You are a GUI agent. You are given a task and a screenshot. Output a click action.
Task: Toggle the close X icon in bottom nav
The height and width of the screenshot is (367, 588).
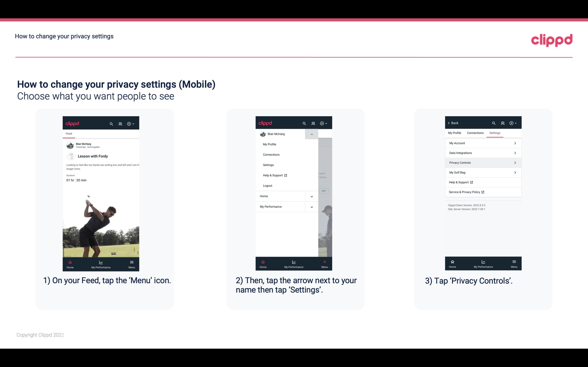(x=324, y=262)
